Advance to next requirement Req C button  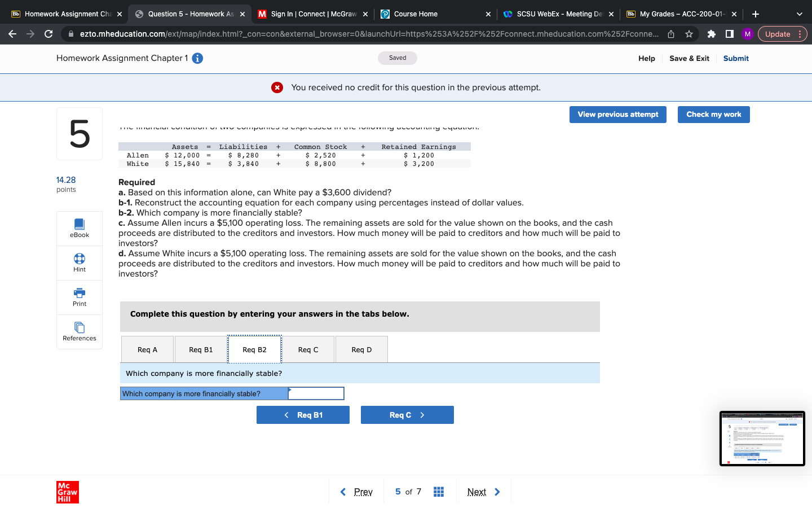(407, 415)
